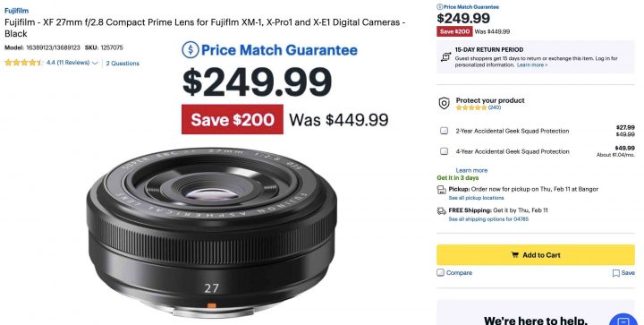Open the 2 Questions link
Viewport: 644px width, 325px height.
click(x=123, y=64)
